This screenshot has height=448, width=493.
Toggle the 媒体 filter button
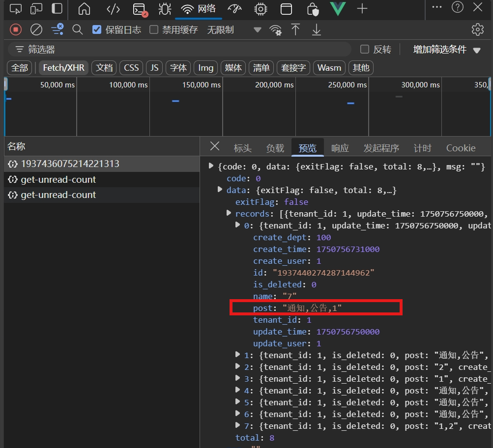coord(233,68)
